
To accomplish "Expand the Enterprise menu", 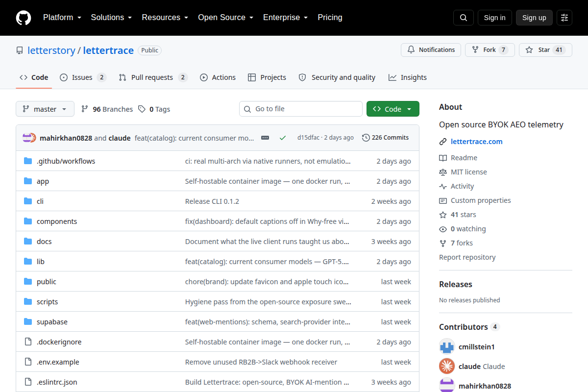I will coord(285,18).
